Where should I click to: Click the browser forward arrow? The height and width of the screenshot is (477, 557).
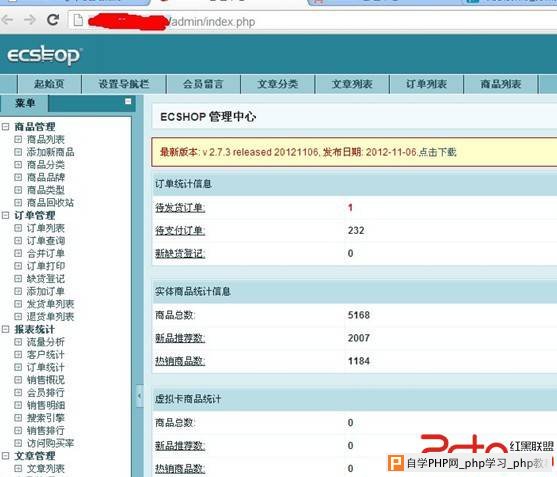(x=30, y=20)
